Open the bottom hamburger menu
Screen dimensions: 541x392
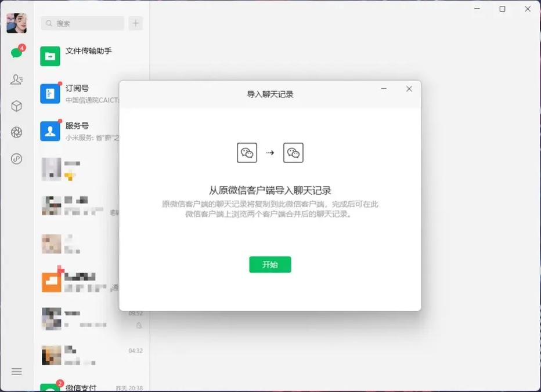(x=17, y=372)
